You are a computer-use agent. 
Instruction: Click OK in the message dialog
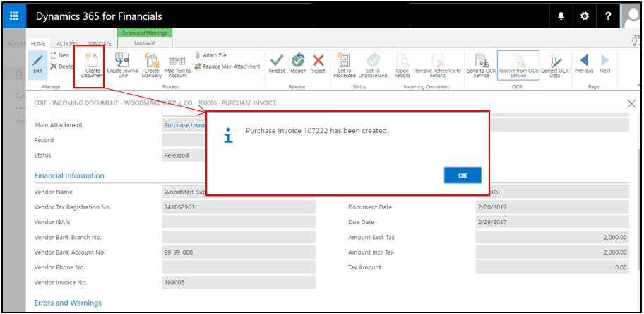(x=463, y=175)
